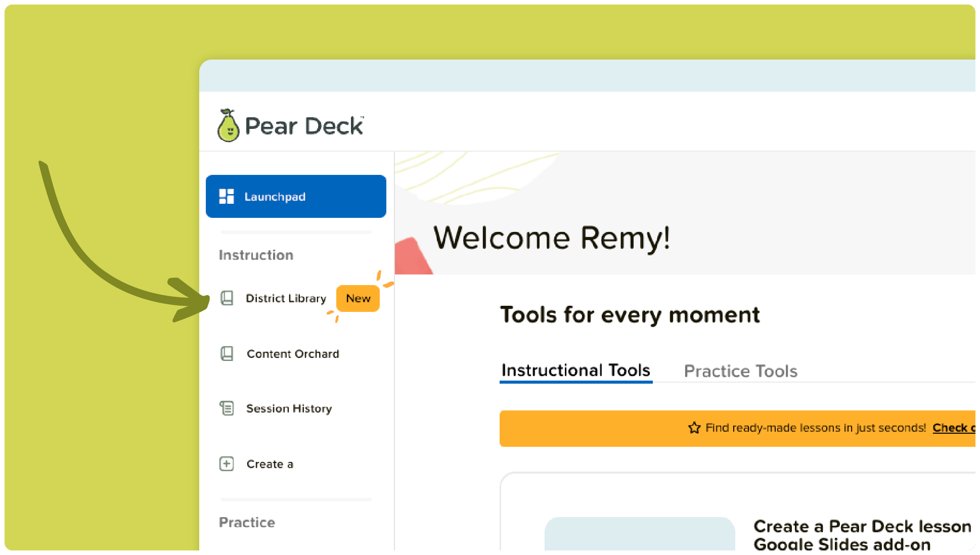
Task: Click the ready-made lessons banner
Action: 733,428
